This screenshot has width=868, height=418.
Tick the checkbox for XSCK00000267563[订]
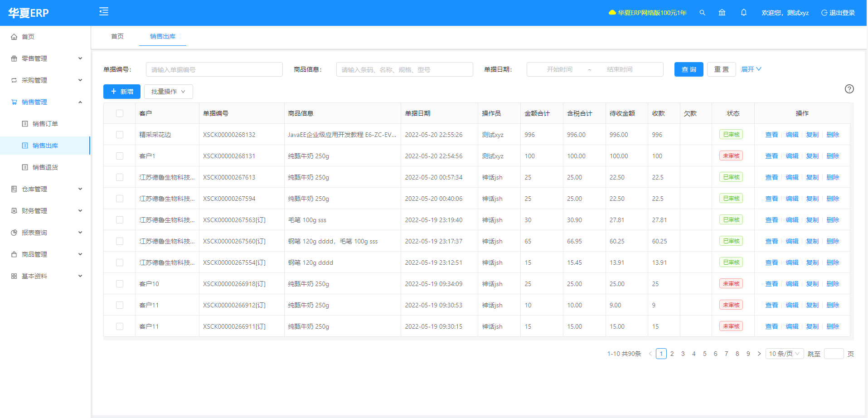120,220
